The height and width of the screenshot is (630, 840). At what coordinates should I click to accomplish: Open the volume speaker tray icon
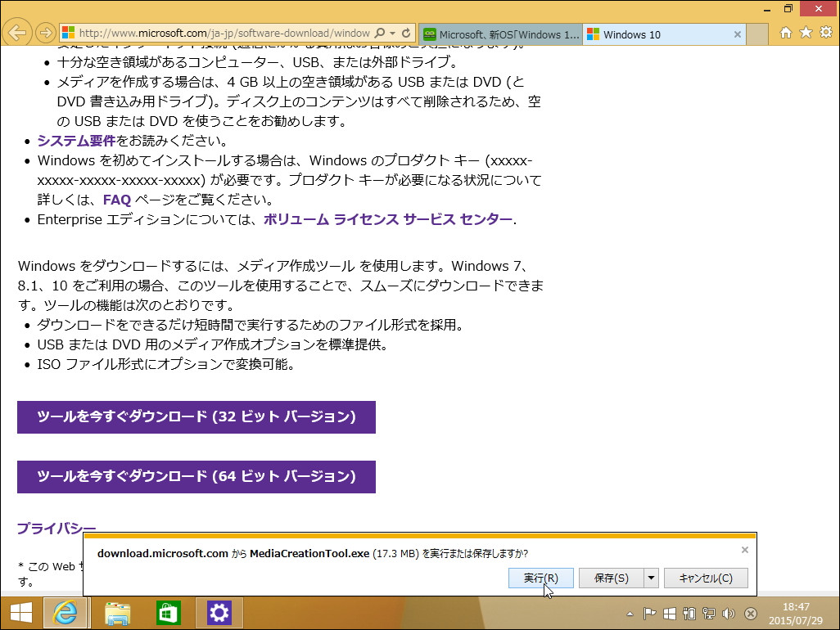[x=729, y=614]
